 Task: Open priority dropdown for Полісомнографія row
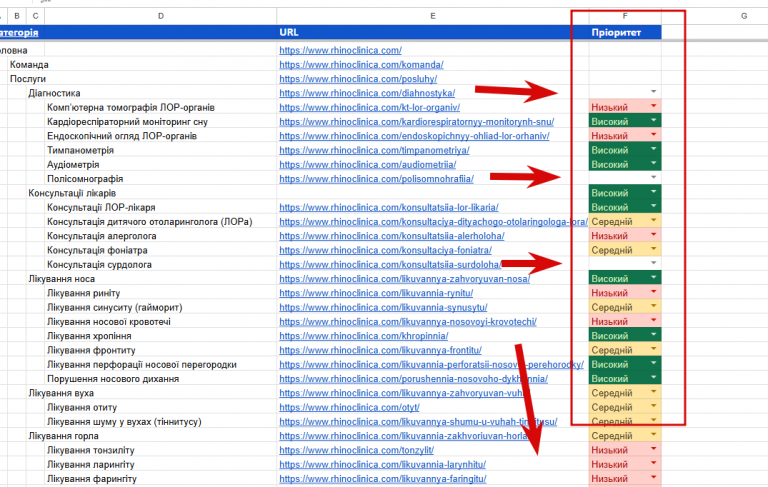pyautogui.click(x=653, y=177)
